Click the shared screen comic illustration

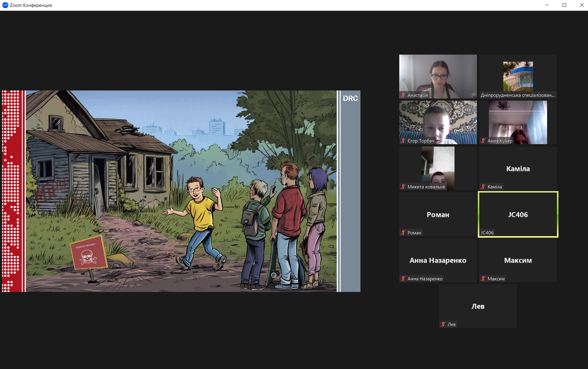click(181, 191)
